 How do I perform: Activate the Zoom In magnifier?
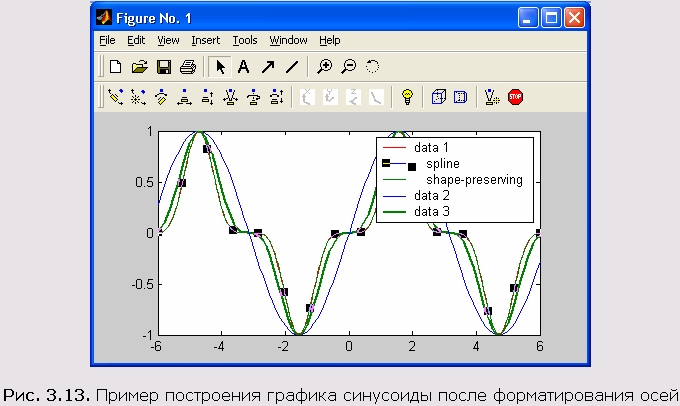coord(324,67)
